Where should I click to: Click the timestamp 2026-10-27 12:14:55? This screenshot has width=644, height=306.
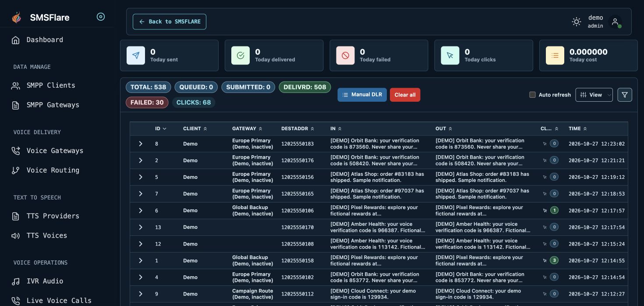(x=597, y=260)
